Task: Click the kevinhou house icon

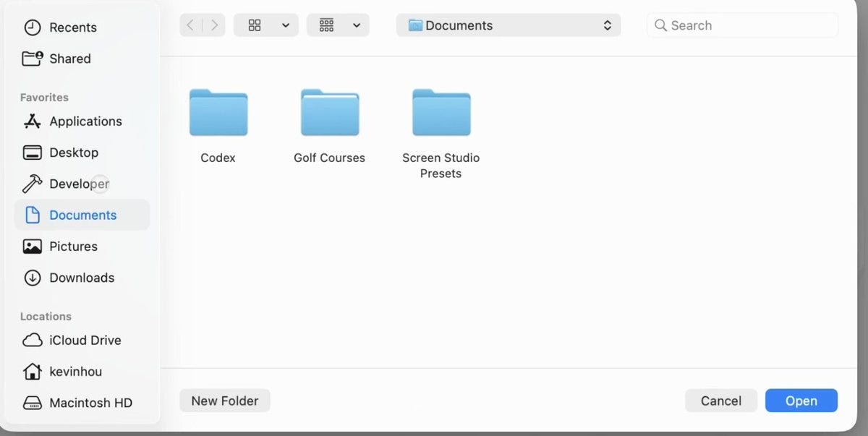Action: point(33,372)
